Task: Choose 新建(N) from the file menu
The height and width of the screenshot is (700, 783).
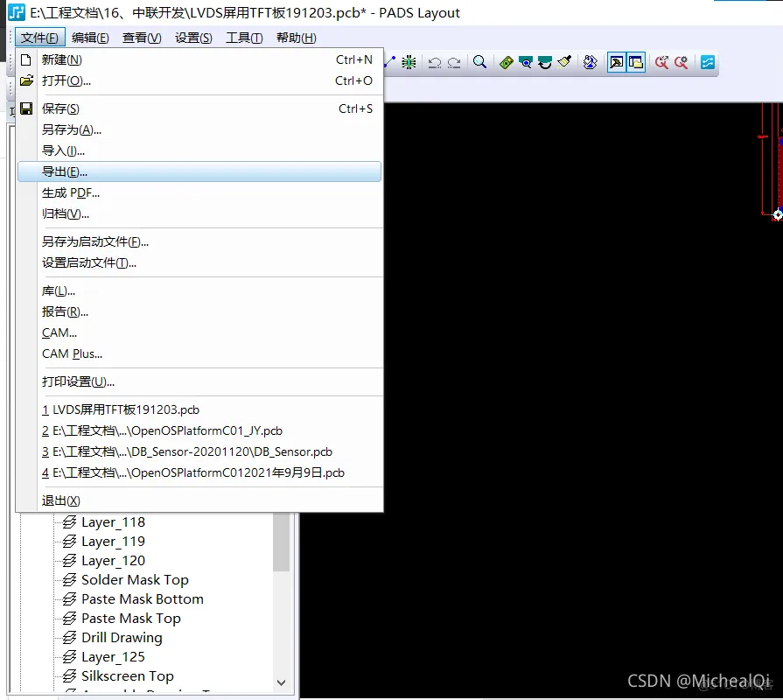Action: click(199, 59)
